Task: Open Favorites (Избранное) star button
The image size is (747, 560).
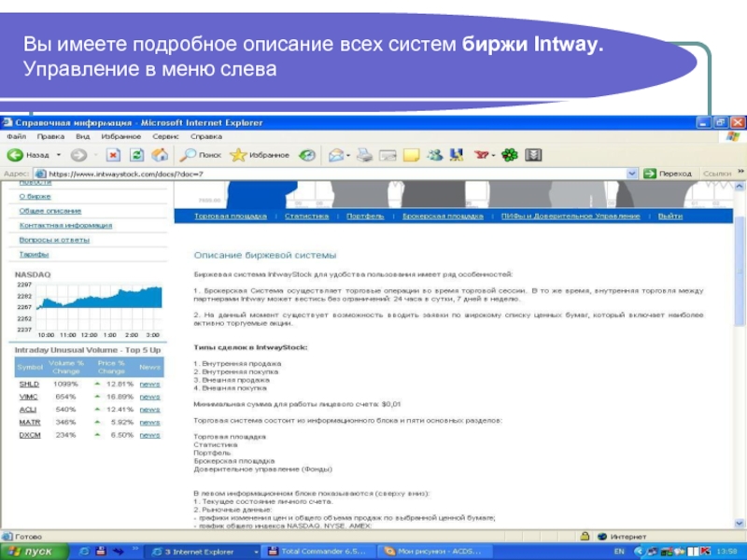Action: (259, 155)
